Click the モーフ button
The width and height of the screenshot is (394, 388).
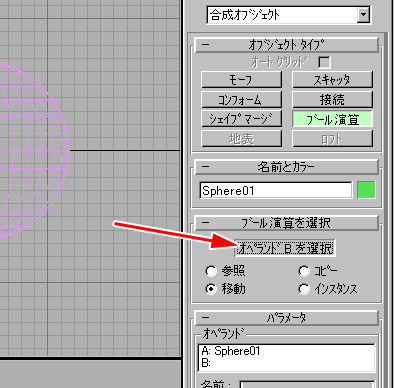point(242,80)
